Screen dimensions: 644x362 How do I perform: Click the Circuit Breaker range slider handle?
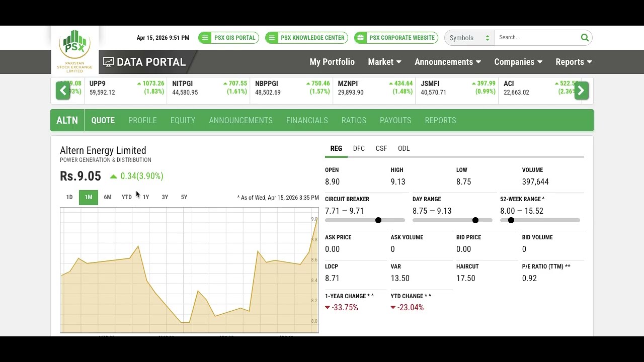click(378, 220)
